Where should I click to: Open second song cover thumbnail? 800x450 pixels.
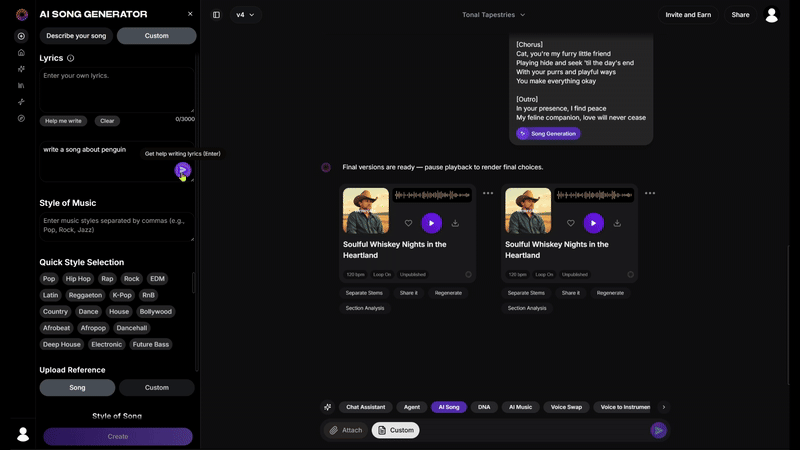coord(528,211)
